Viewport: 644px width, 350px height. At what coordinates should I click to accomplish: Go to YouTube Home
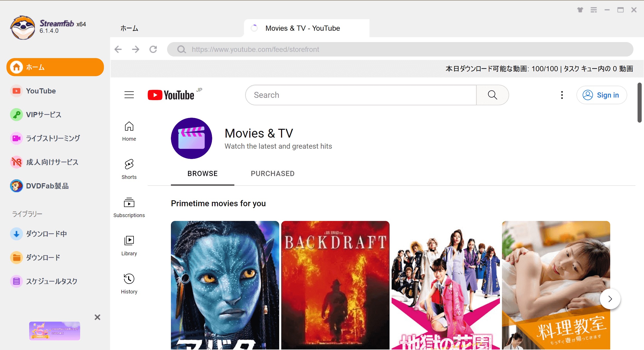[x=129, y=131]
